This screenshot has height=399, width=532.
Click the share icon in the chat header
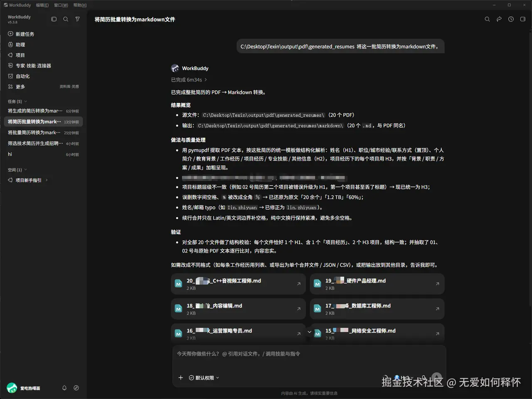pos(499,19)
